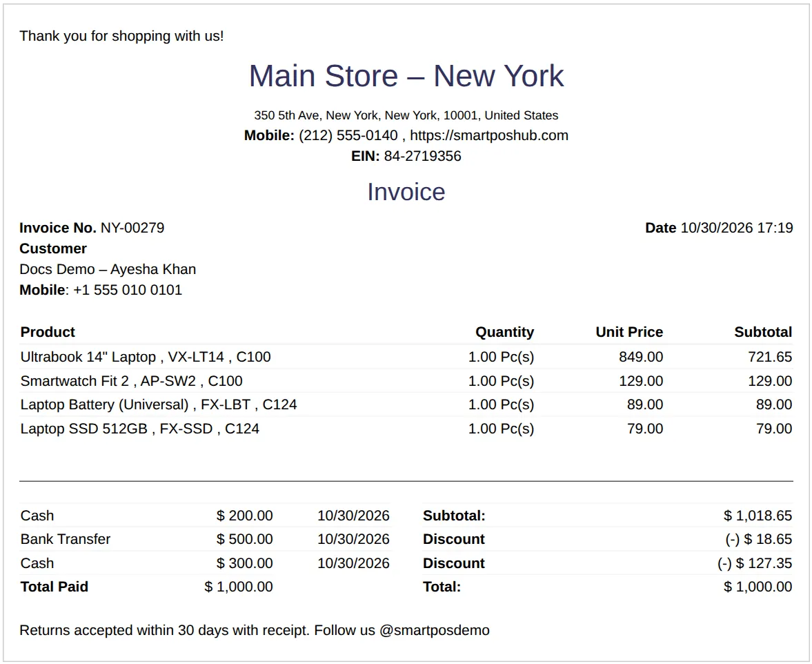
Task: Click the 'Bank Transfer' payment method
Action: click(66, 539)
